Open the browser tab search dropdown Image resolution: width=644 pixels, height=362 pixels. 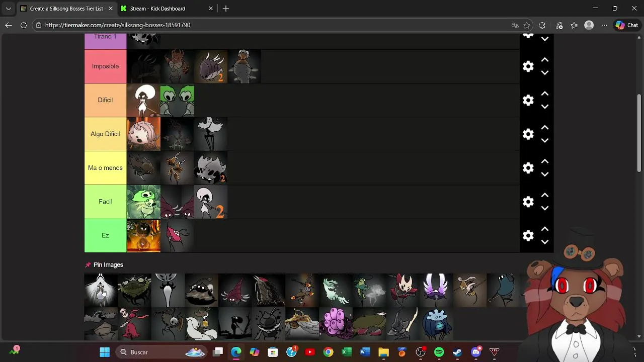[x=8, y=9]
